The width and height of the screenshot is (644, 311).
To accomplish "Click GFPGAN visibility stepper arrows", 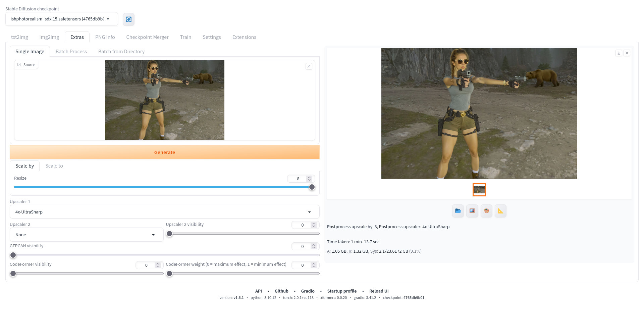I will point(314,246).
